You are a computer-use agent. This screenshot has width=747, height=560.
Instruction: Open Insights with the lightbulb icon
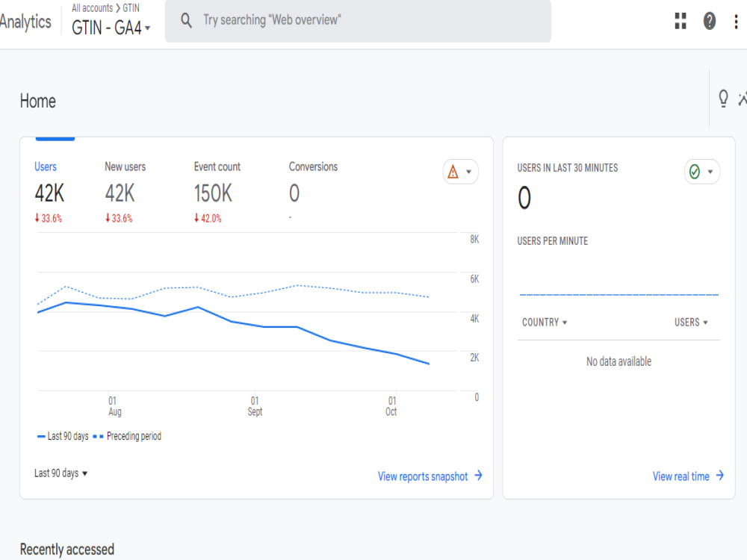tap(723, 97)
